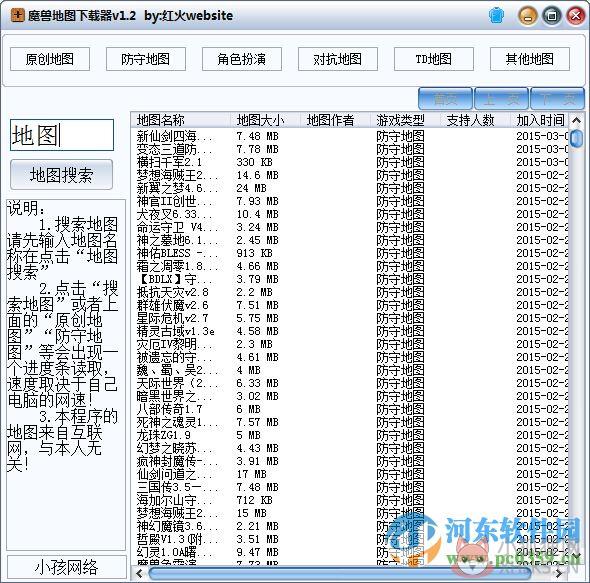Sort by the 地图名称 column header
The height and width of the screenshot is (583, 590).
click(x=181, y=120)
